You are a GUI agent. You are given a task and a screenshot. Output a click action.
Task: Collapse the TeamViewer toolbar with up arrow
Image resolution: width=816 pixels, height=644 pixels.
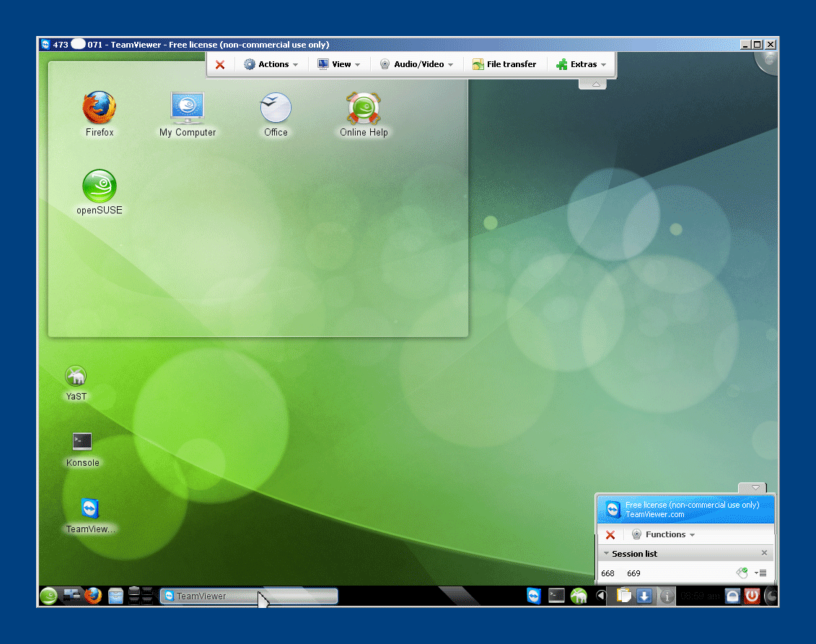coord(593,84)
